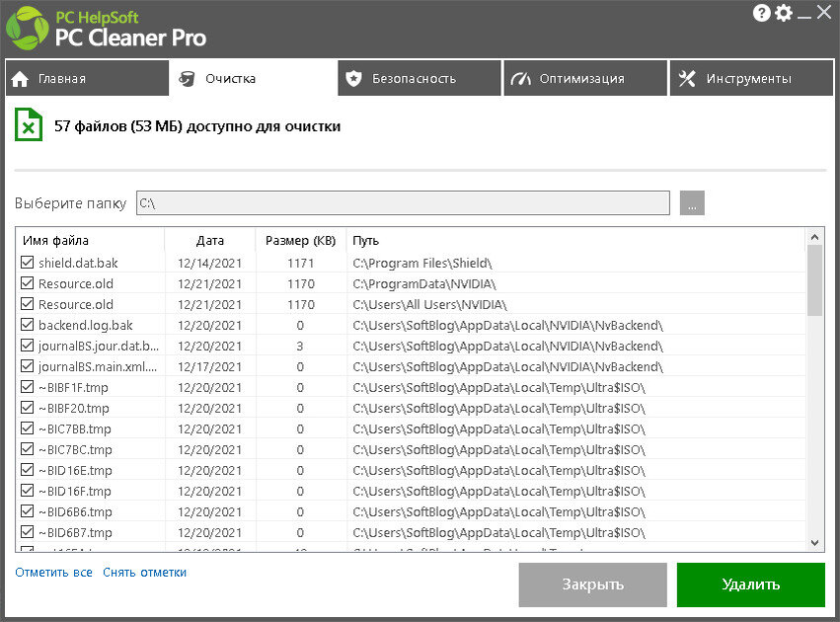Toggle journalBS.main.xml... checkbox
The height and width of the screenshot is (622, 840).
click(27, 366)
